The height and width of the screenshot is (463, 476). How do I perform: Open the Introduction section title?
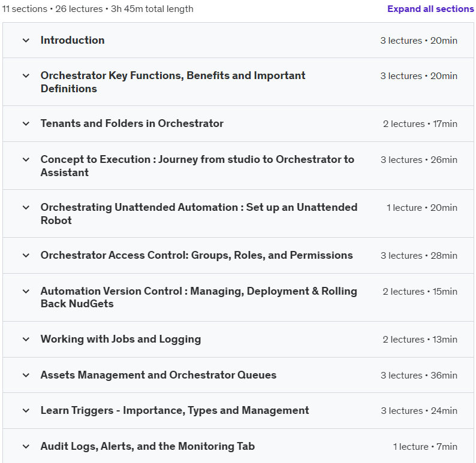tap(73, 40)
